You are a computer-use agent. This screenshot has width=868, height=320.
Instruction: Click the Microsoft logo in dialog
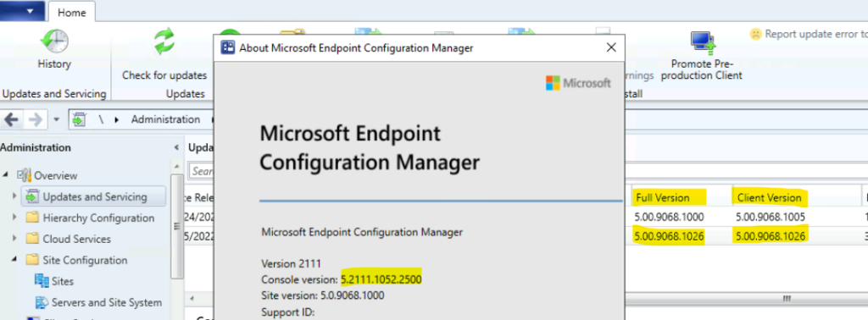click(x=578, y=84)
